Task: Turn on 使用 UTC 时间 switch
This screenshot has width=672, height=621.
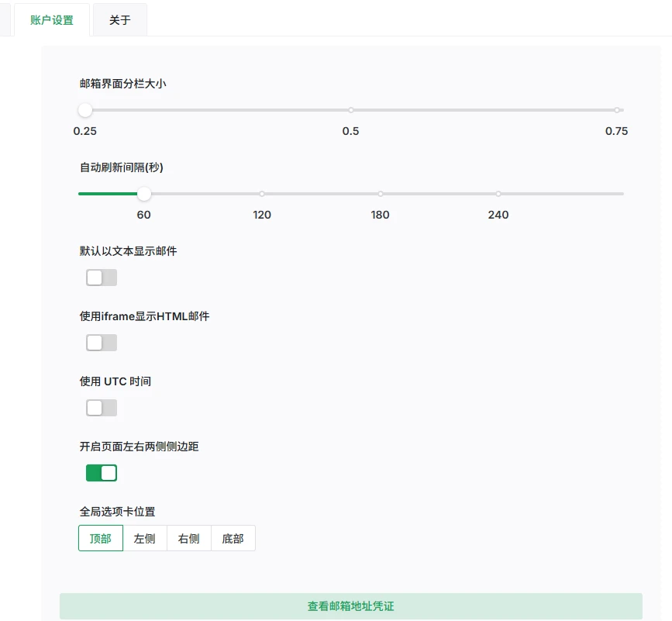Action: [x=102, y=408]
